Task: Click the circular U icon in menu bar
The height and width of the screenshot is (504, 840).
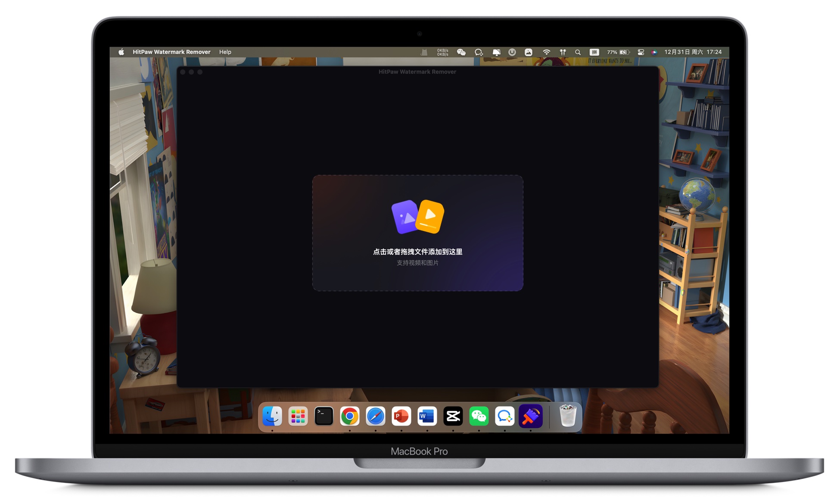Action: [512, 52]
